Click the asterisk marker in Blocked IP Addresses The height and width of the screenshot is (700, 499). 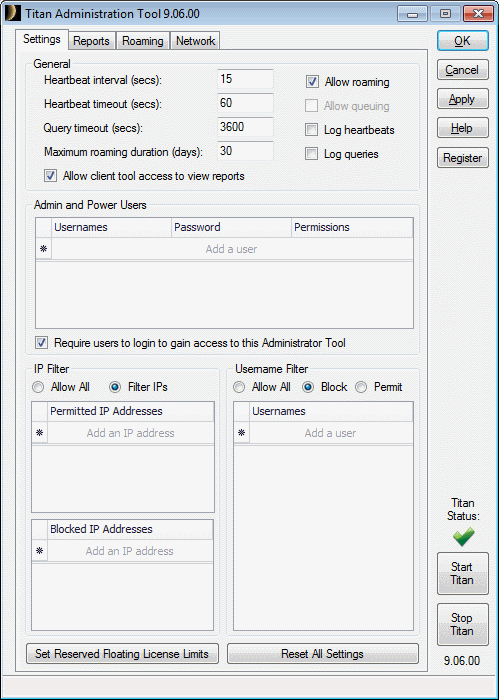click(40, 551)
